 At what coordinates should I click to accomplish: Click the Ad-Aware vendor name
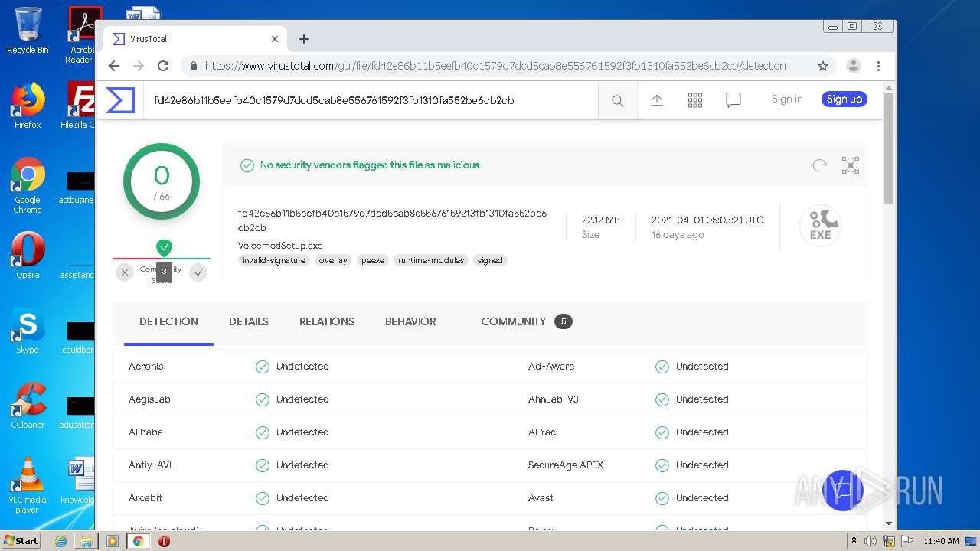[x=551, y=367]
